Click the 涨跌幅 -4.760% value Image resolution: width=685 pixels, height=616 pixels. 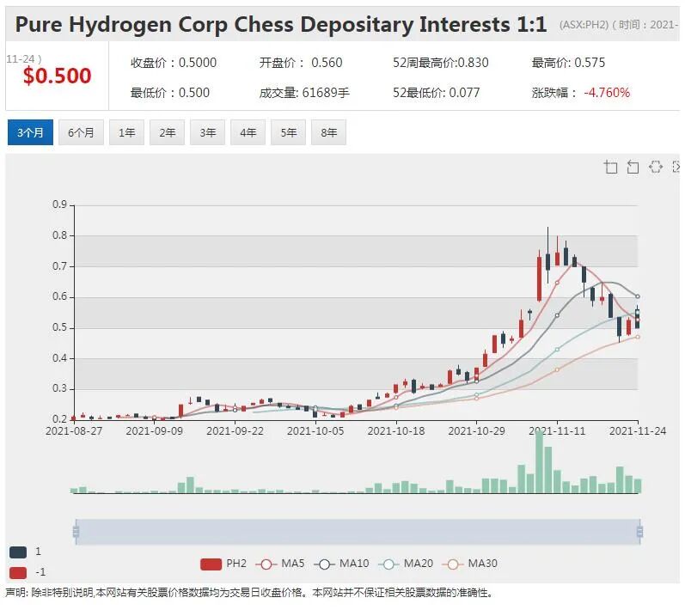(x=581, y=93)
